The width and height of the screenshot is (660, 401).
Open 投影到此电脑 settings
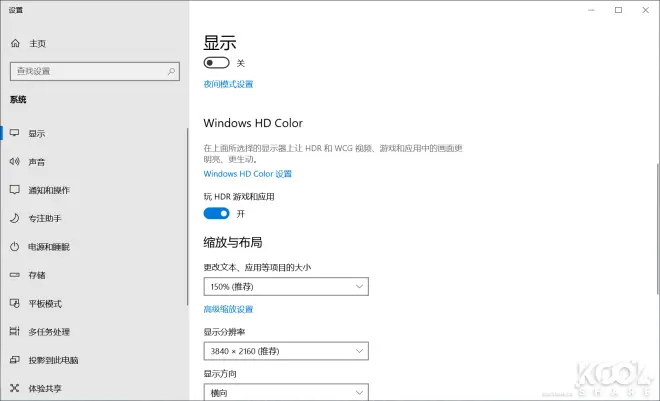(53, 360)
